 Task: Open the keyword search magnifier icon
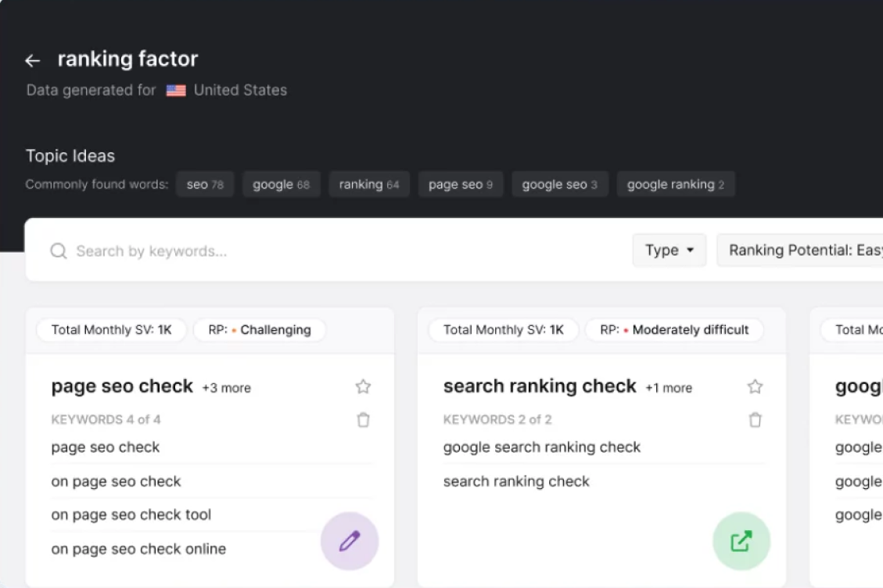point(58,250)
